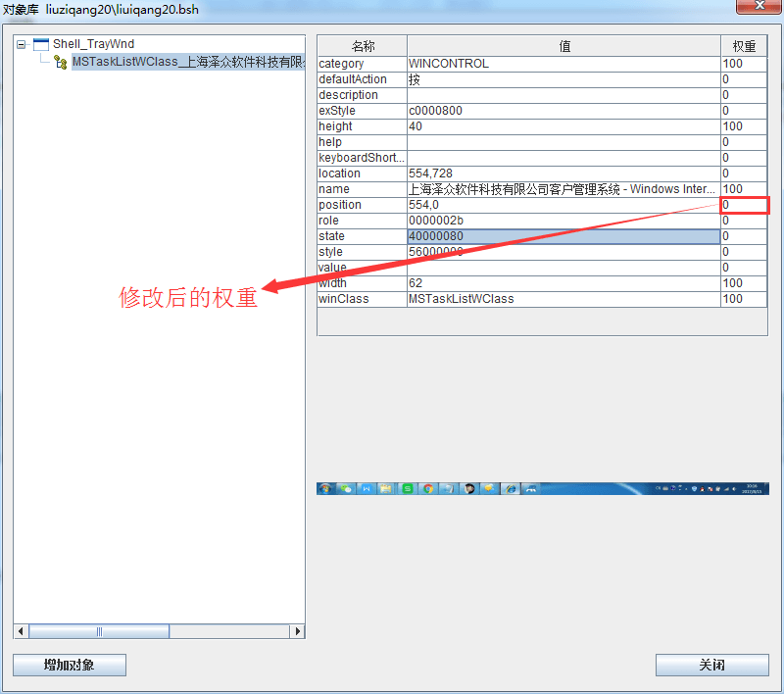Image resolution: width=784 pixels, height=694 pixels.
Task: Click the position weight cell outlined in red
Action: click(744, 205)
